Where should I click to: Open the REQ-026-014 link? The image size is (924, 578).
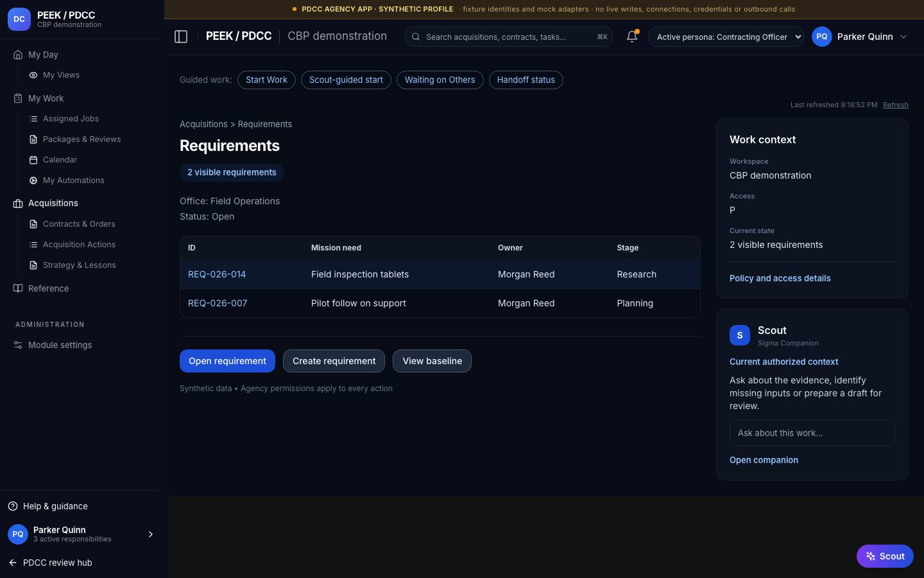217,274
